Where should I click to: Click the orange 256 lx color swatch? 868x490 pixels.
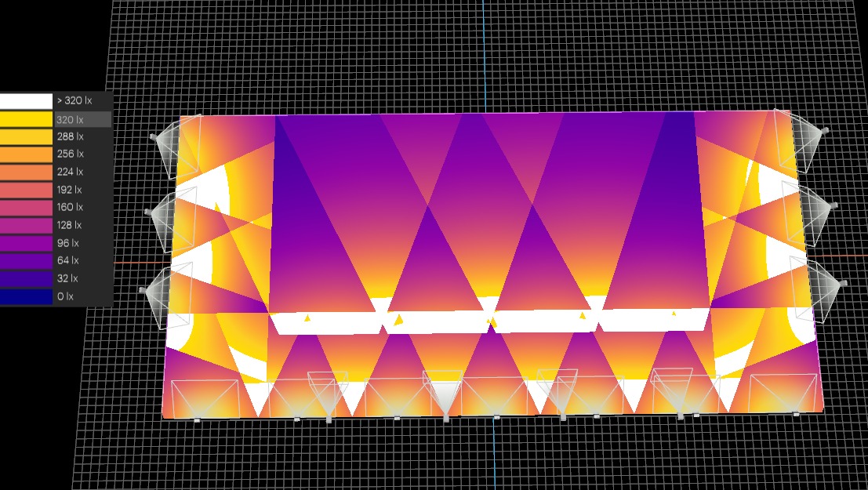point(25,154)
